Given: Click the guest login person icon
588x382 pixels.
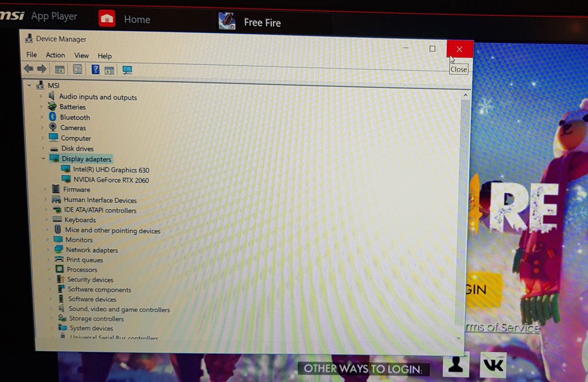Looking at the screenshot, I should click(x=456, y=365).
